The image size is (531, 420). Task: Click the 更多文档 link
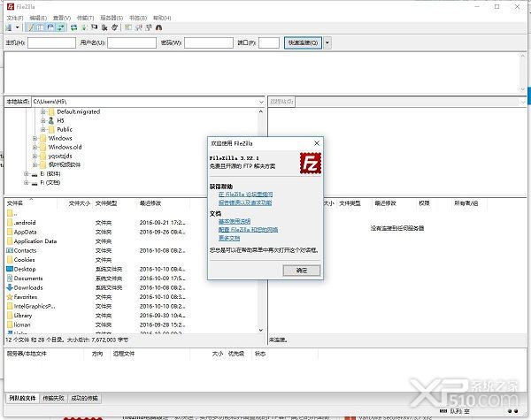[x=229, y=238]
